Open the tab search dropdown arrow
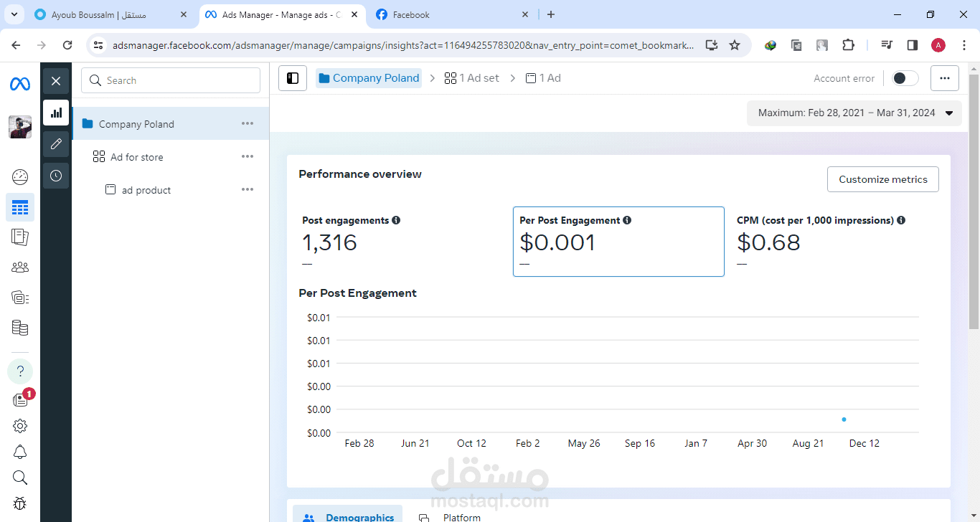The image size is (980, 522). pyautogui.click(x=14, y=14)
